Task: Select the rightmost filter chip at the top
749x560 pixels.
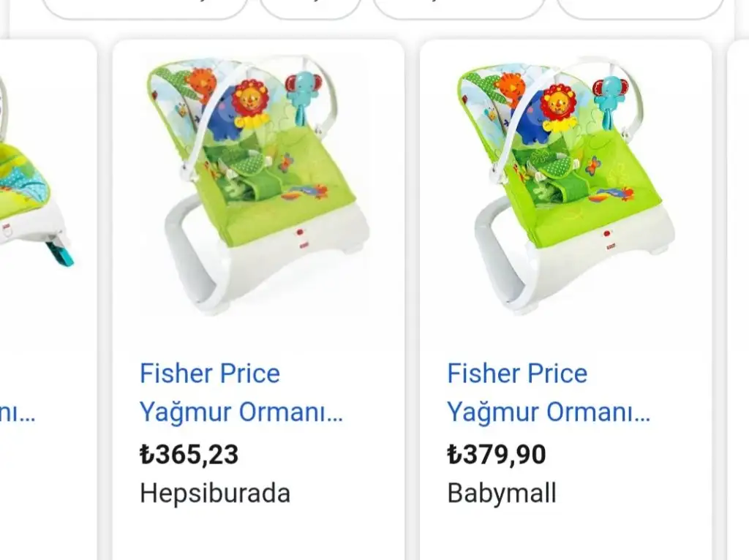Action: click(x=640, y=8)
